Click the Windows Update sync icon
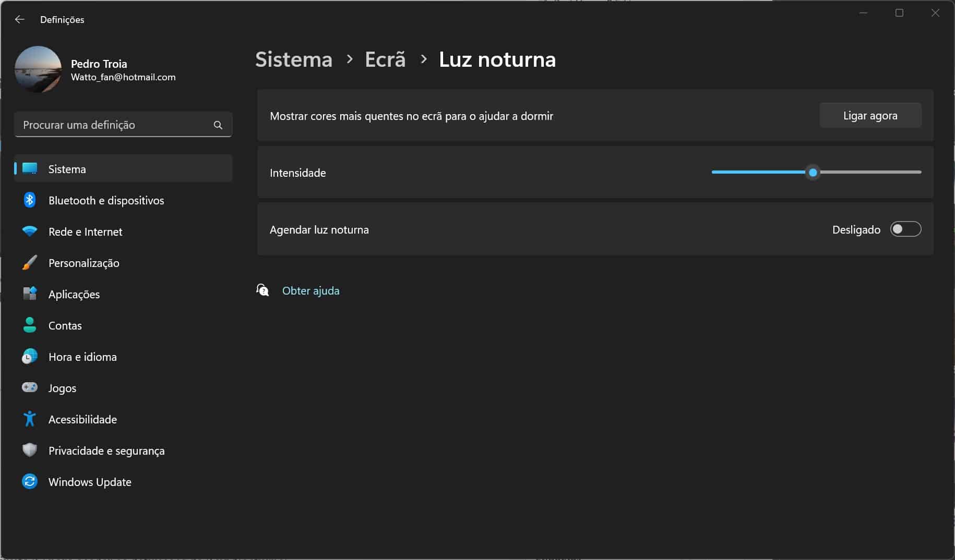955x560 pixels. click(x=30, y=481)
